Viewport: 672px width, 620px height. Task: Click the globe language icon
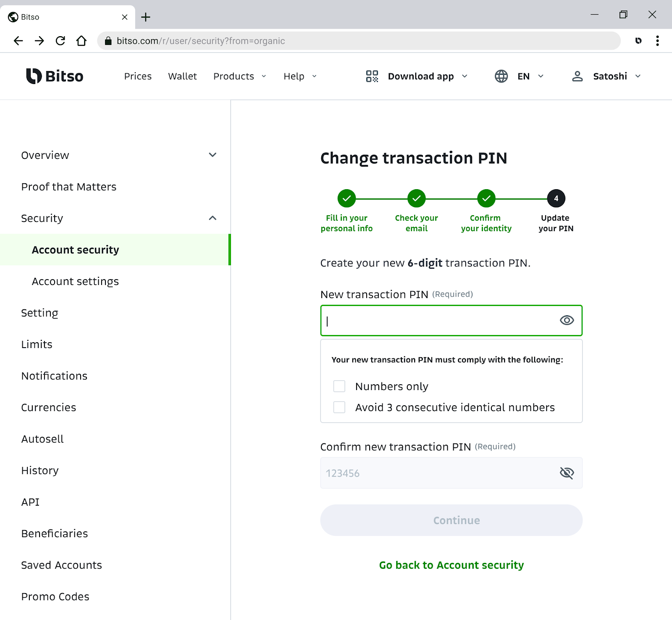point(501,76)
